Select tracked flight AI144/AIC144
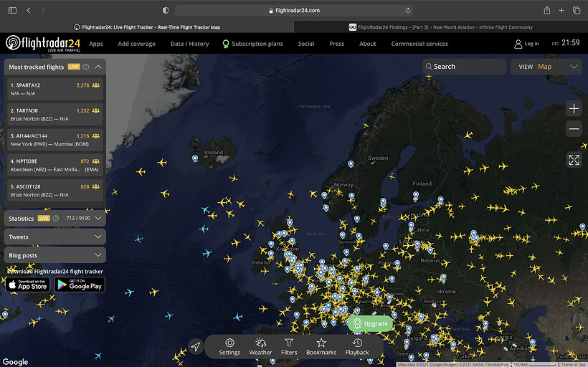 pyautogui.click(x=55, y=140)
